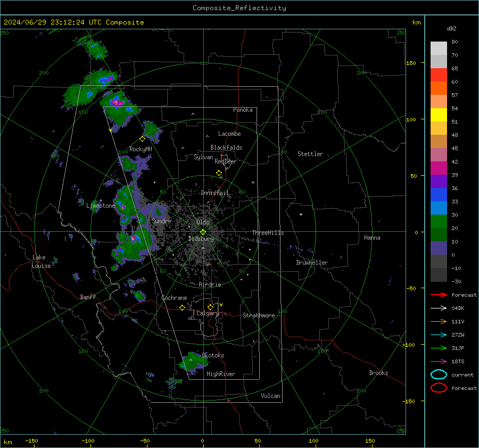Click the Lake Louise label
The width and height of the screenshot is (479, 448).
(42, 262)
